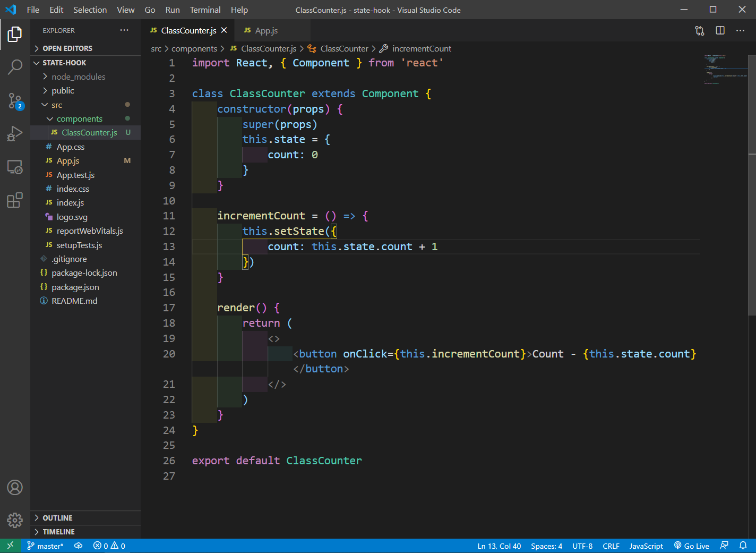
Task: Open App.css in the explorer
Action: coord(85,147)
